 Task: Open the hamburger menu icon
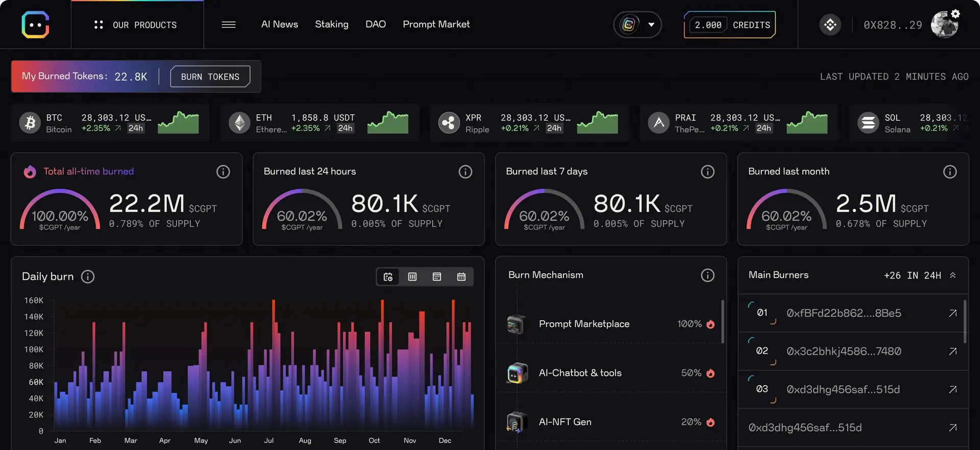coord(228,25)
